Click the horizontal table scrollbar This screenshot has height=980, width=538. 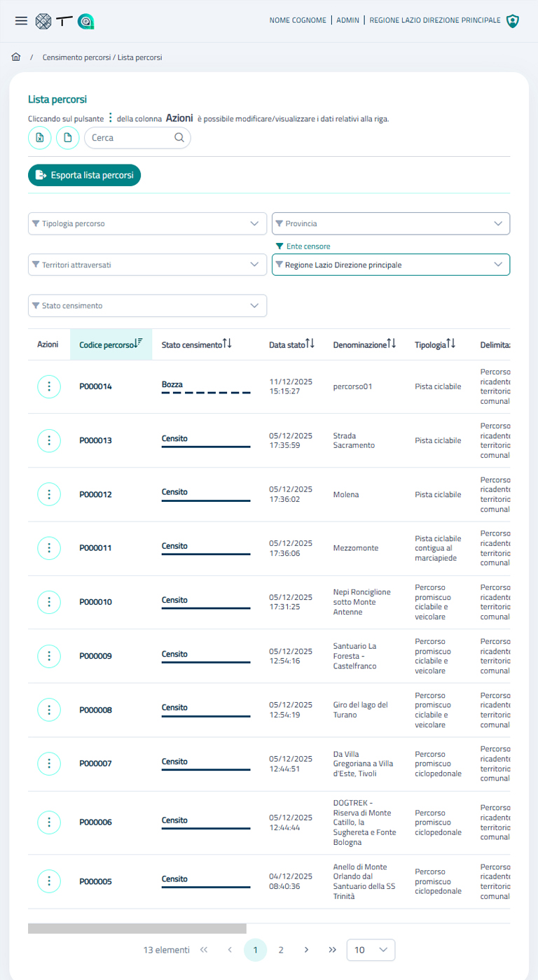click(137, 928)
